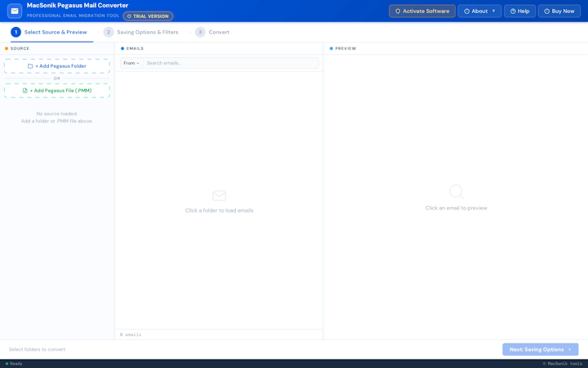Click the Trial Version badge
The height and width of the screenshot is (368, 588).
[x=148, y=16]
